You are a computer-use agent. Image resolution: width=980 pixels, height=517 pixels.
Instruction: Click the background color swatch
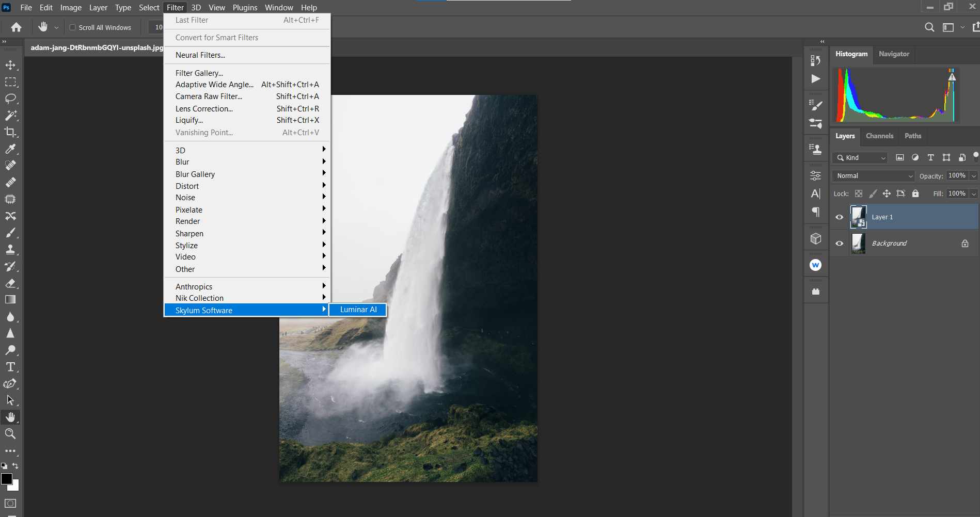tap(15, 487)
